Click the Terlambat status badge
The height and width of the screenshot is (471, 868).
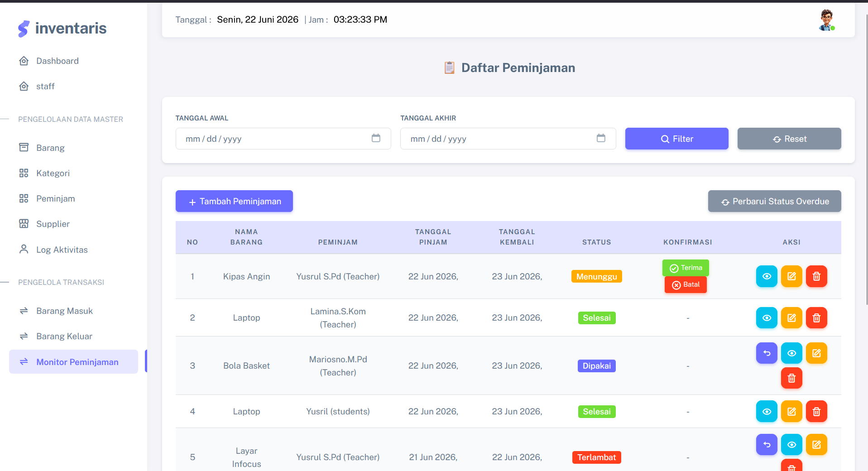coord(596,457)
